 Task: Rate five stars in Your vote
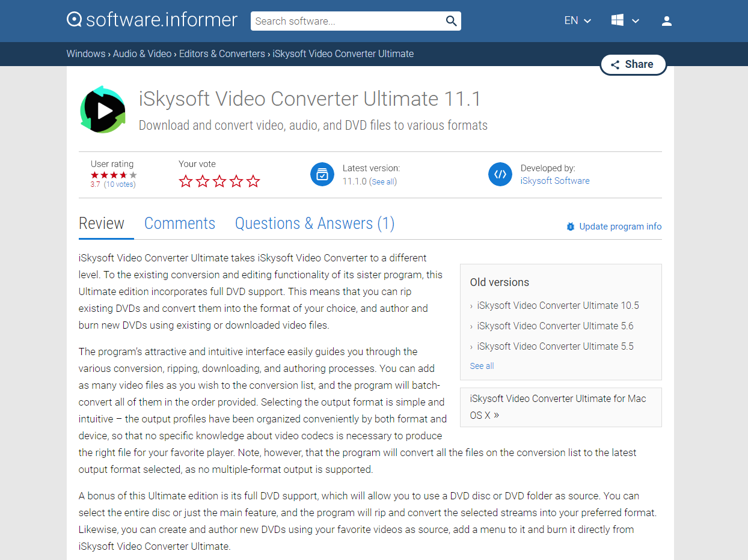[x=253, y=181]
